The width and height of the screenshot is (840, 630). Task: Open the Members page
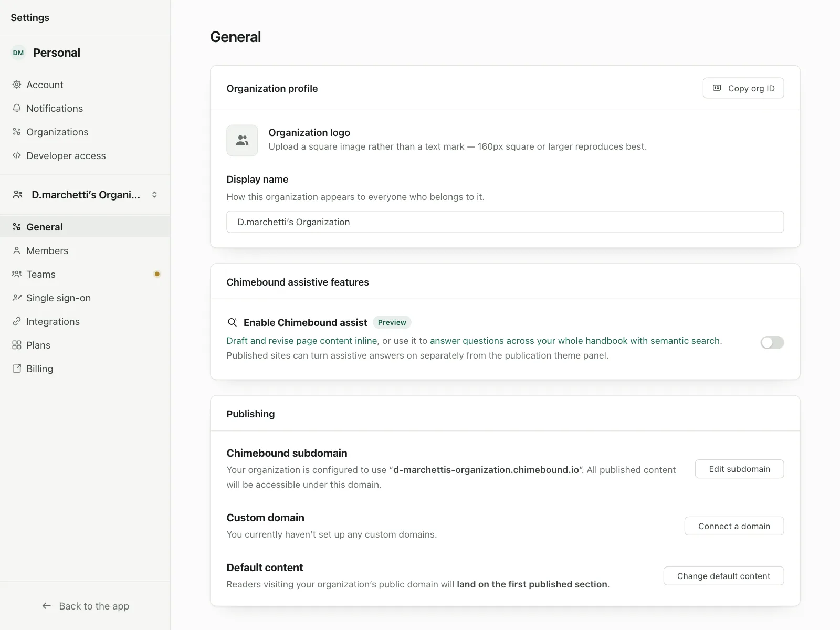pyautogui.click(x=85, y=250)
